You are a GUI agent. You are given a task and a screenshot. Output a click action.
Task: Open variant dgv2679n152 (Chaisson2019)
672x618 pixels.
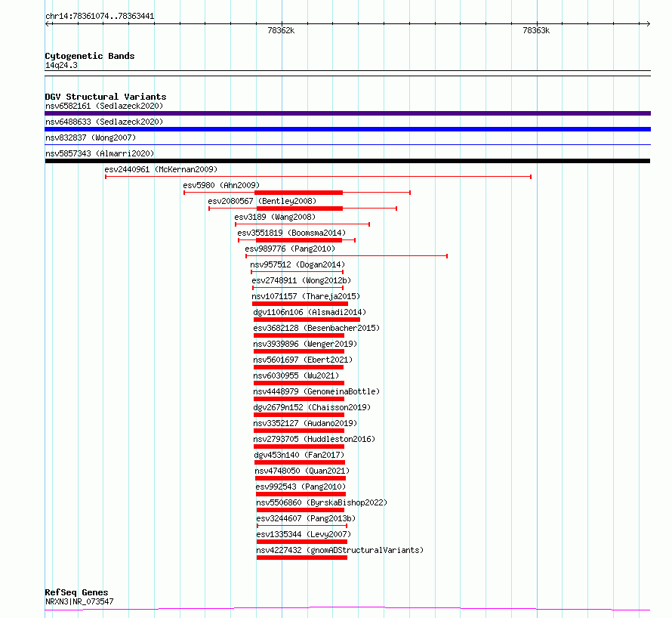coord(312,407)
